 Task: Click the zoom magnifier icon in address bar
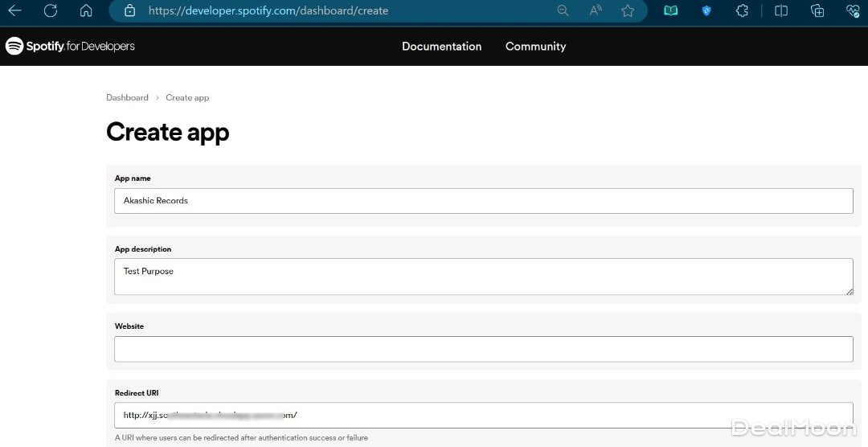pyautogui.click(x=563, y=10)
